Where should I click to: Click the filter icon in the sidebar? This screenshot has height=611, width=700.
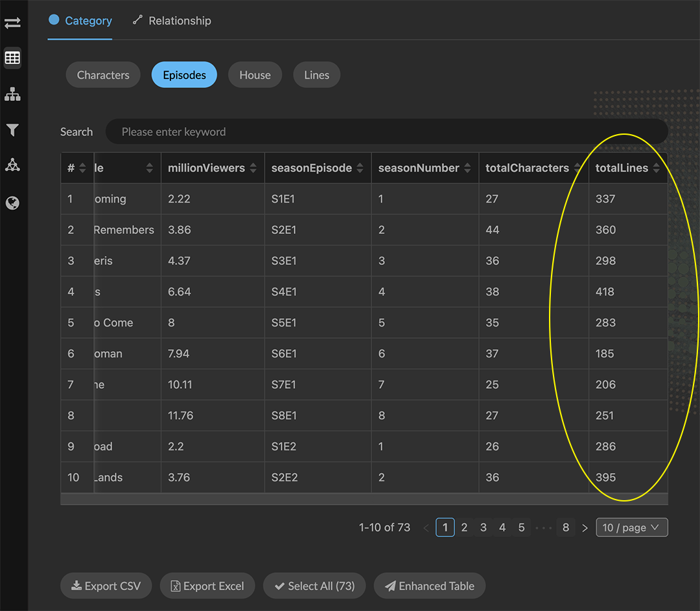(x=12, y=130)
